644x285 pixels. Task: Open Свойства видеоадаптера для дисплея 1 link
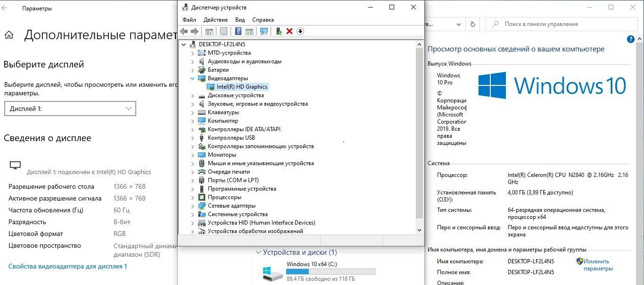(x=68, y=266)
